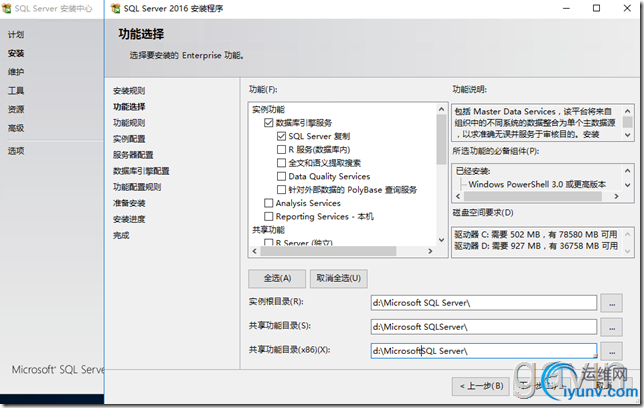Maximize the SQL Server 2016 setup window

596,8
